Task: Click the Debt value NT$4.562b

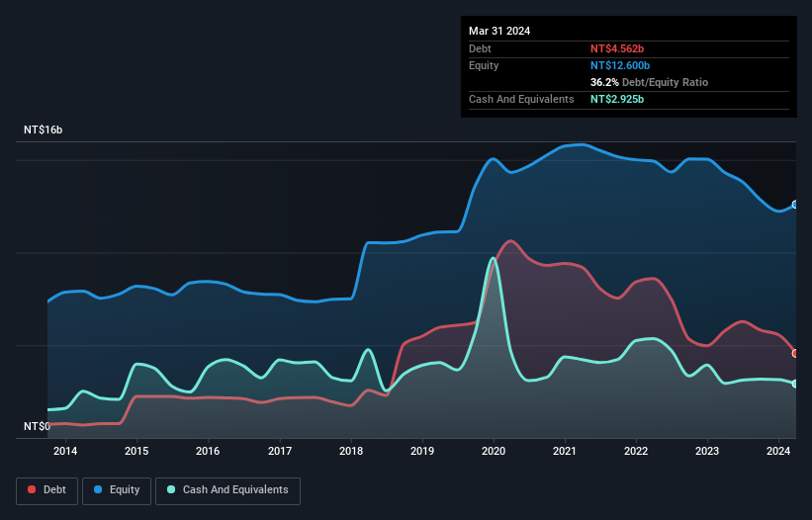Action: (617, 48)
